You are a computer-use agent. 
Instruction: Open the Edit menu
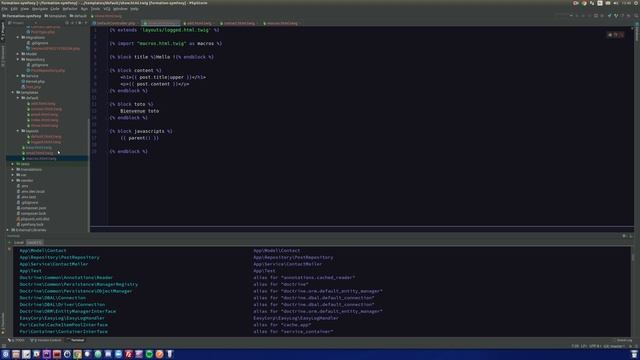pyautogui.click(x=14, y=9)
